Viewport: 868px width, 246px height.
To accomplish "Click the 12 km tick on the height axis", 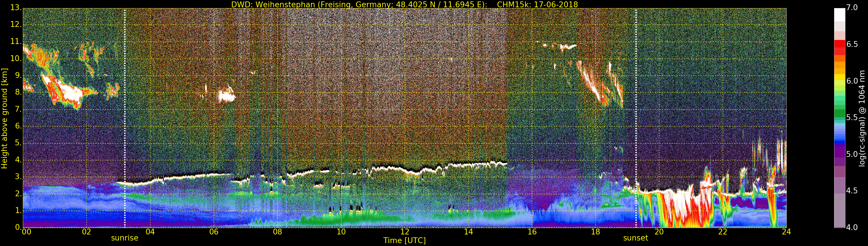I will tap(16, 25).
